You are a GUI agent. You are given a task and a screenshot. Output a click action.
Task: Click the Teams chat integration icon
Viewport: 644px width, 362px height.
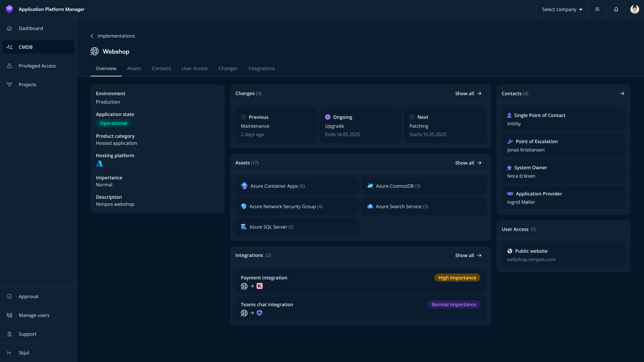259,313
